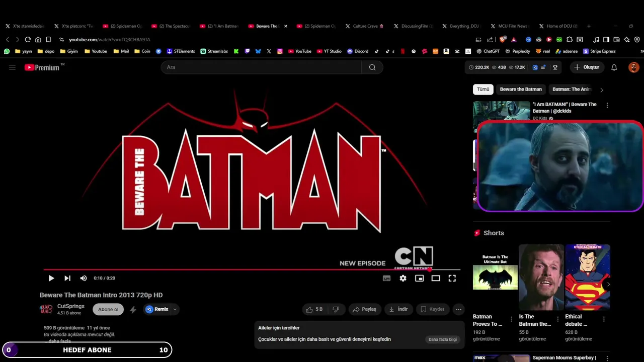Open the Streamlabs bookmark
The image size is (644, 362).
pos(214,51)
